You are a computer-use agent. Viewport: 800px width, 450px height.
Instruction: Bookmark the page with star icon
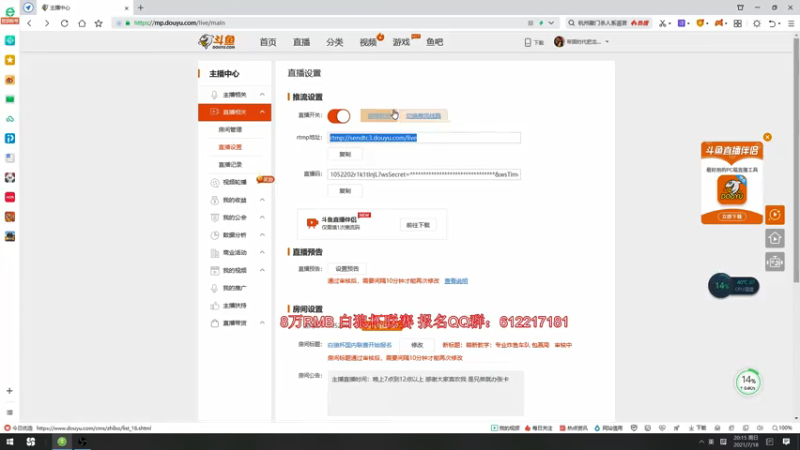98,23
